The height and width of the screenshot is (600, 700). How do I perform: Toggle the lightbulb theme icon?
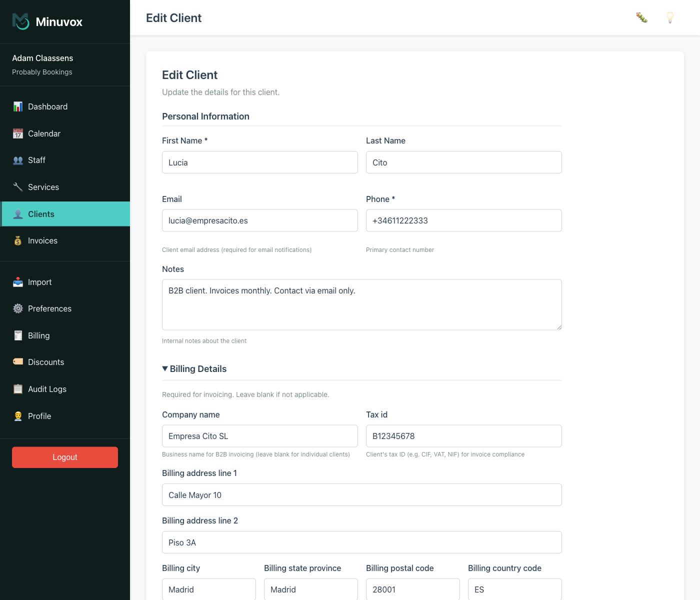point(670,17)
